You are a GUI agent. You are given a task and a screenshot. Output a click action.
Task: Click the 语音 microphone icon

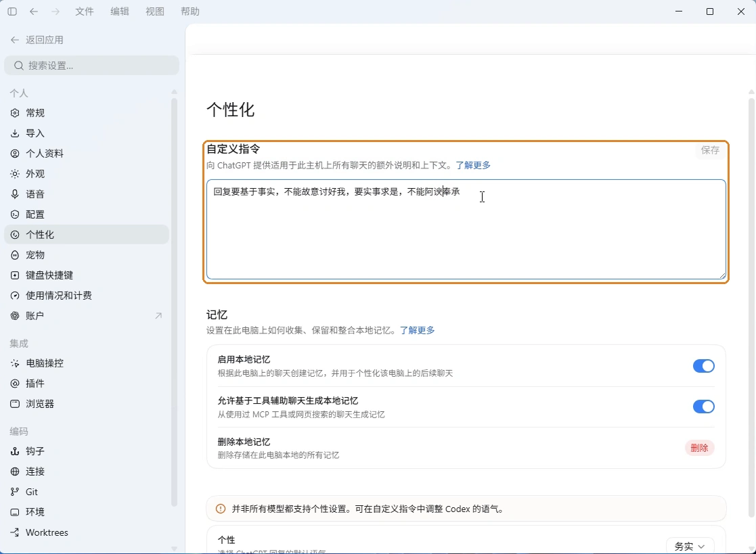[x=15, y=194]
